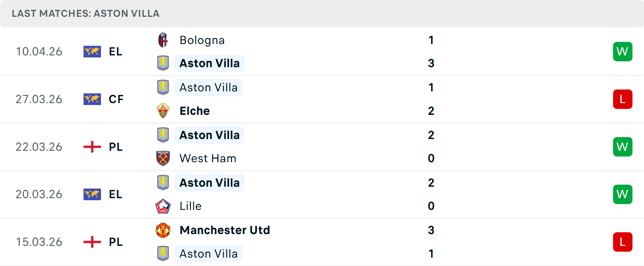Expand details for the 27.03.26 match

click(x=322, y=99)
